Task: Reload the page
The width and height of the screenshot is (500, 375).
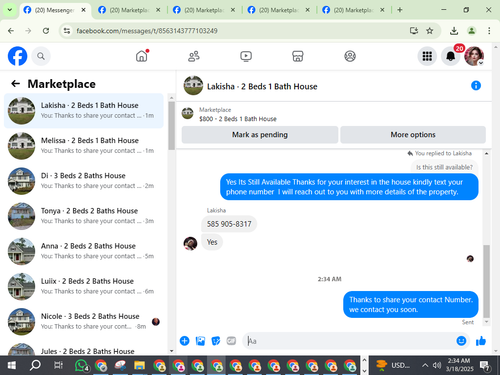Action: 46,31
